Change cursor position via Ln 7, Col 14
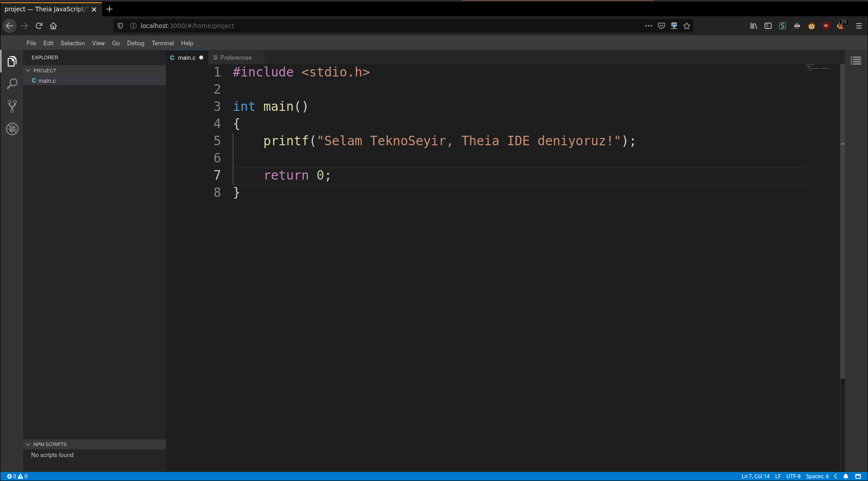Viewport: 868px width, 481px height. point(755,476)
